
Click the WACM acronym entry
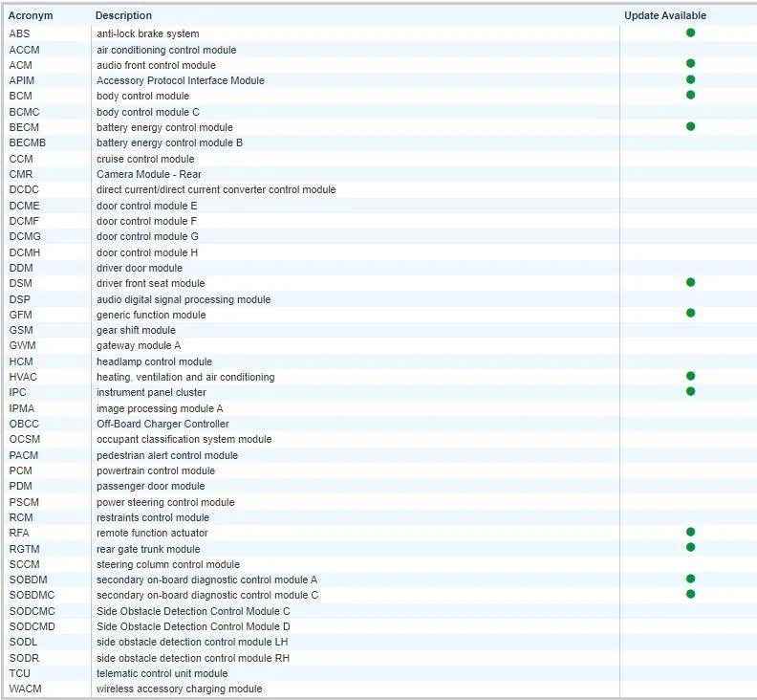pos(25,689)
